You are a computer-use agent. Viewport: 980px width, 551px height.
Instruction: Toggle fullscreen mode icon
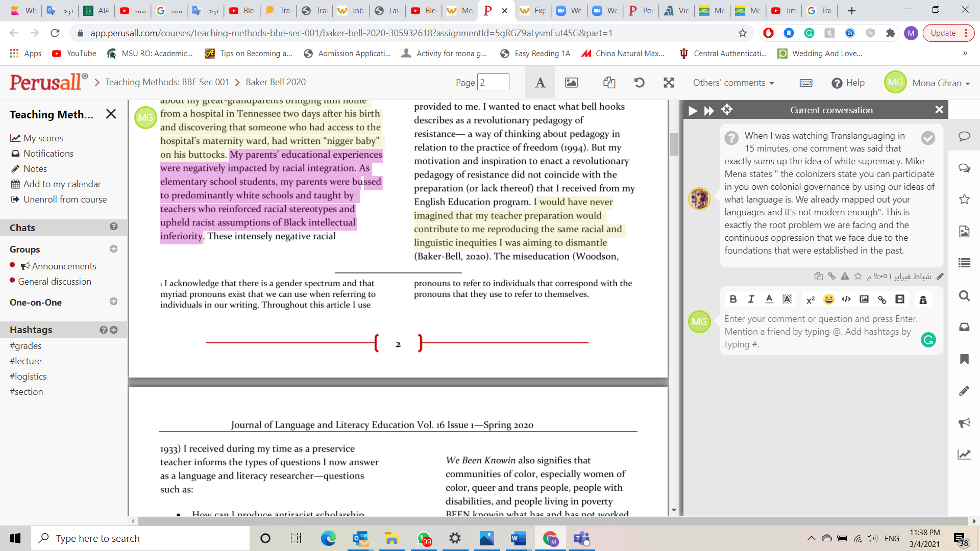pos(669,83)
